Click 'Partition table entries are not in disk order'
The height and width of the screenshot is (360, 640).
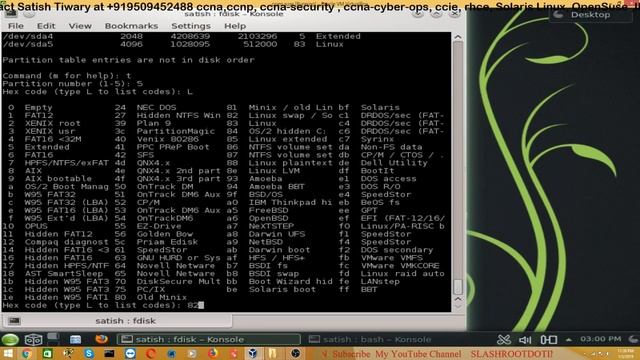(128, 60)
